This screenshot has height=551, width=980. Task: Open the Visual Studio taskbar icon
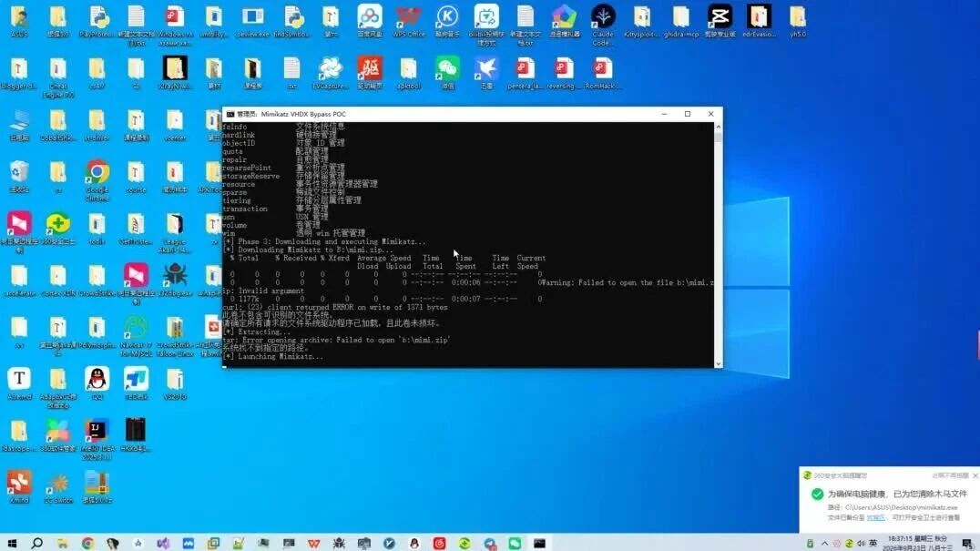[163, 544]
